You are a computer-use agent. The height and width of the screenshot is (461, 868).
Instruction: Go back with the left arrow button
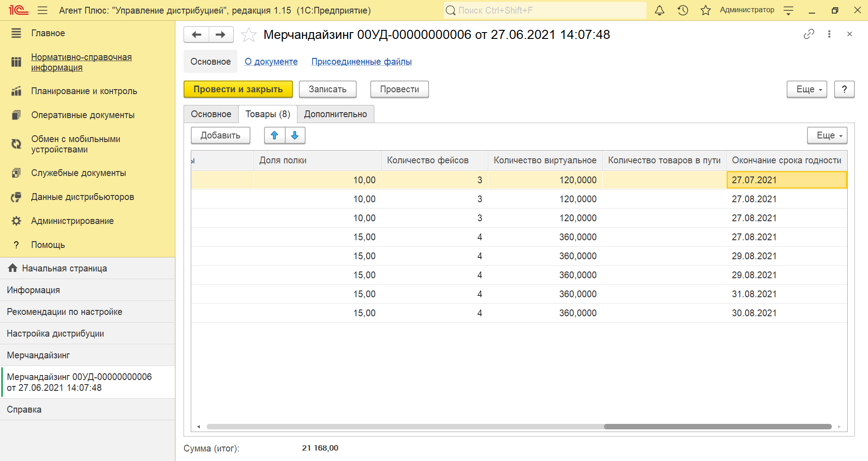[x=196, y=34]
